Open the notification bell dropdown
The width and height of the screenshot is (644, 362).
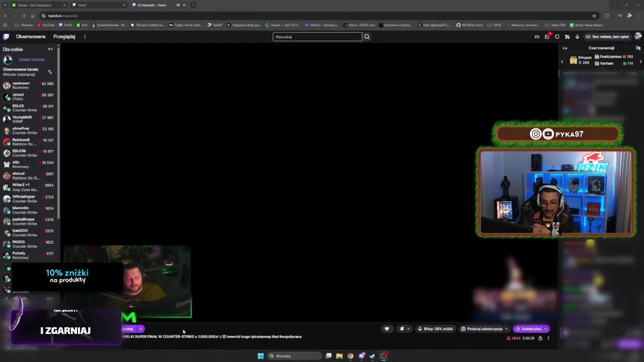coord(405,329)
